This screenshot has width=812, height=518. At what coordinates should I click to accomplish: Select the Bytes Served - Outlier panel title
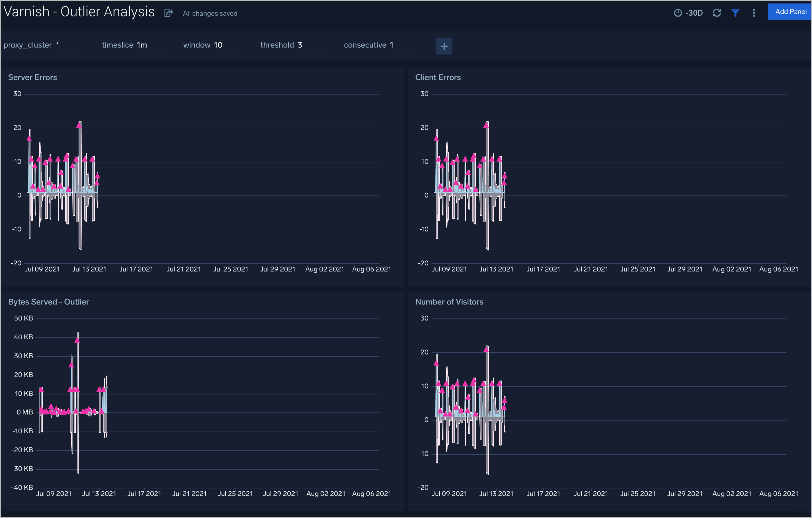(48, 302)
